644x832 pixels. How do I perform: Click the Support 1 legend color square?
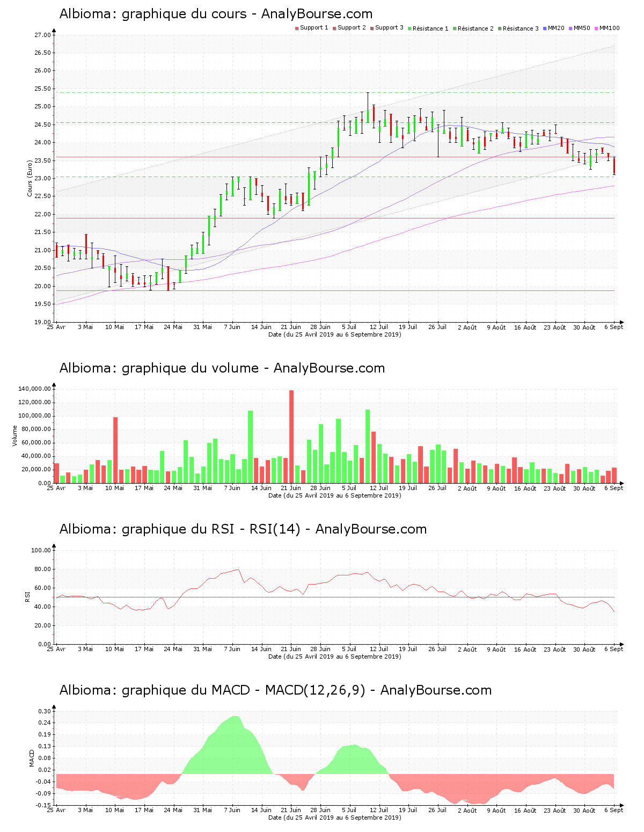[297, 28]
